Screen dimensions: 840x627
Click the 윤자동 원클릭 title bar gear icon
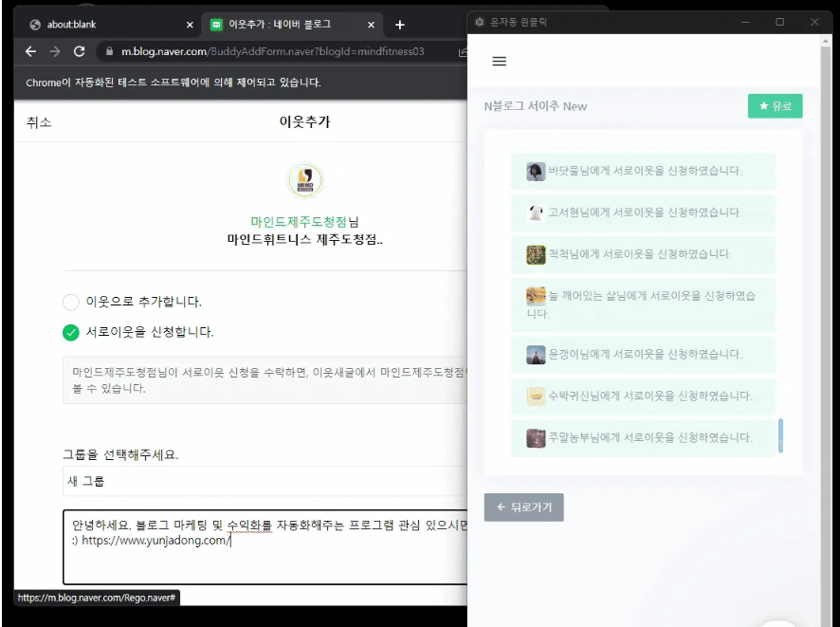tap(480, 22)
